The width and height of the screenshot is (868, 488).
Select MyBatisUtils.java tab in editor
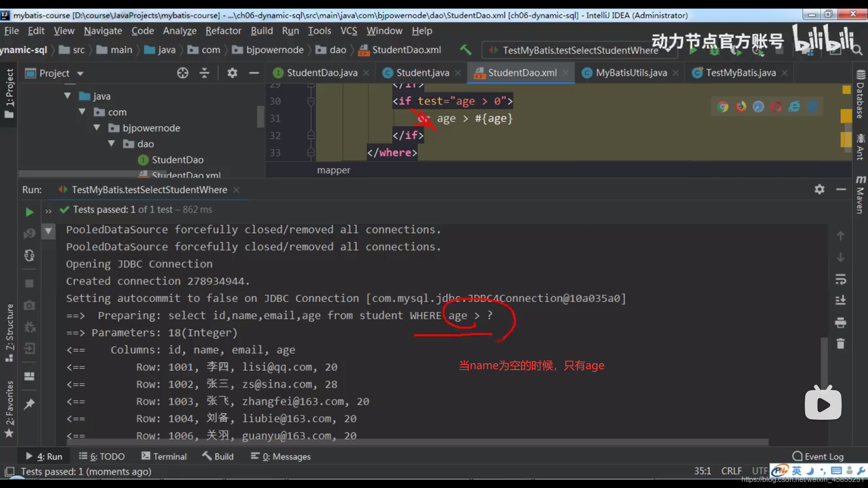(x=631, y=72)
